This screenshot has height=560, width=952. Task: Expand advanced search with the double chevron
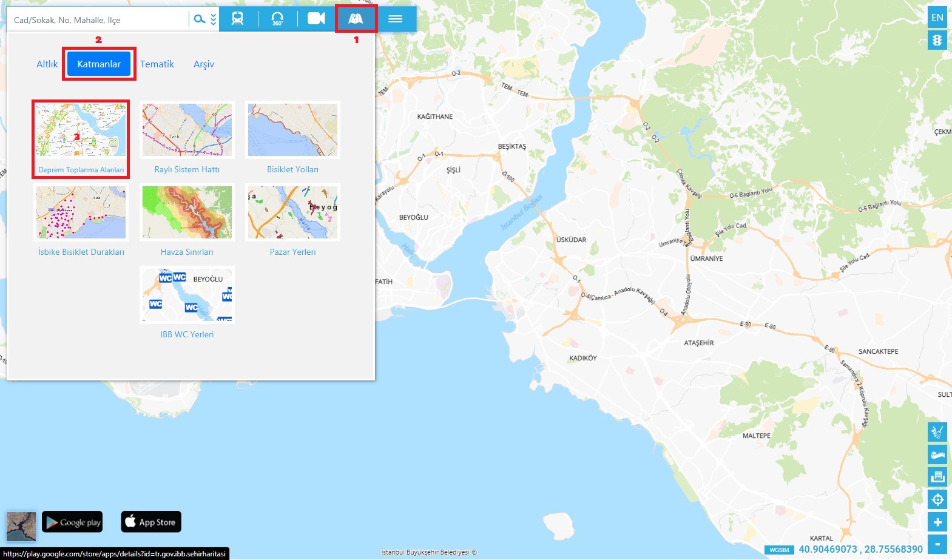click(x=214, y=19)
